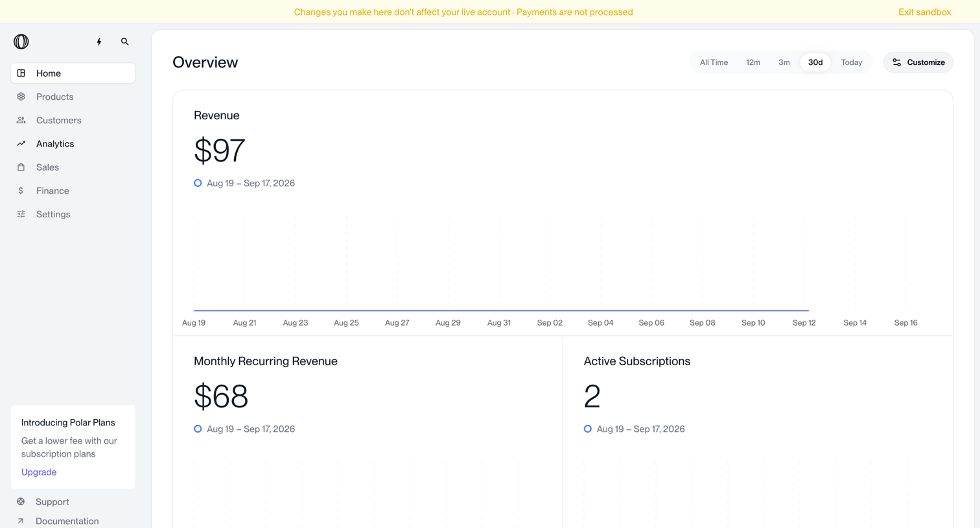The height and width of the screenshot is (528, 980).
Task: Click the Sales shopping bag icon
Action: click(21, 167)
